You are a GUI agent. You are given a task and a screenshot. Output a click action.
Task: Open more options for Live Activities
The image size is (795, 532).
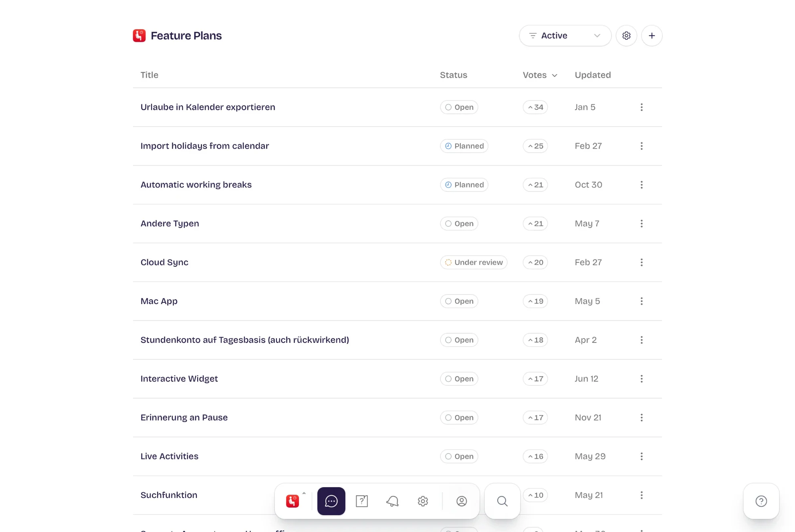(642, 456)
